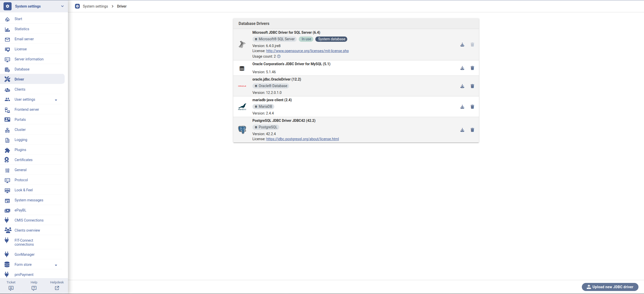Expand the System settings dropdown

(x=62, y=6)
